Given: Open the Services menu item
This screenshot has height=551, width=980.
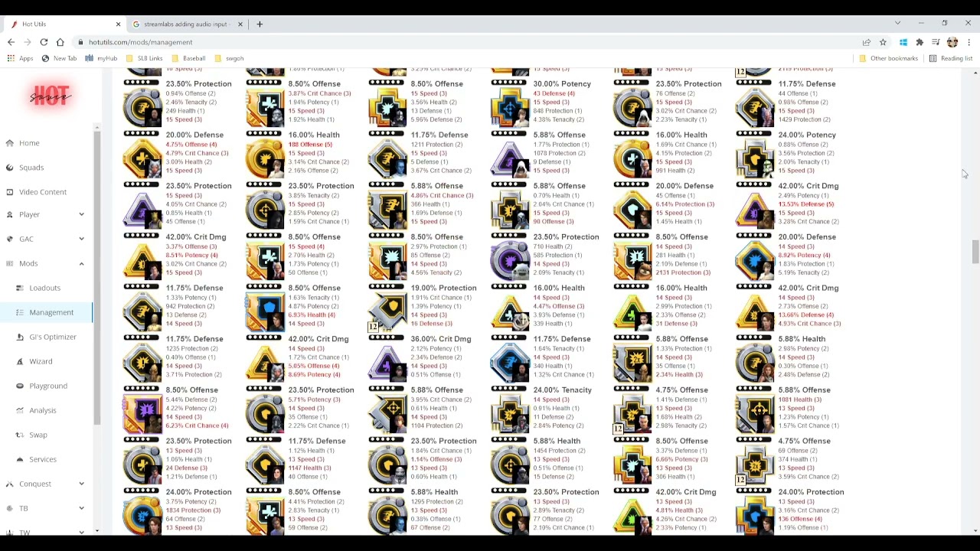Looking at the screenshot, I should pos(43,459).
